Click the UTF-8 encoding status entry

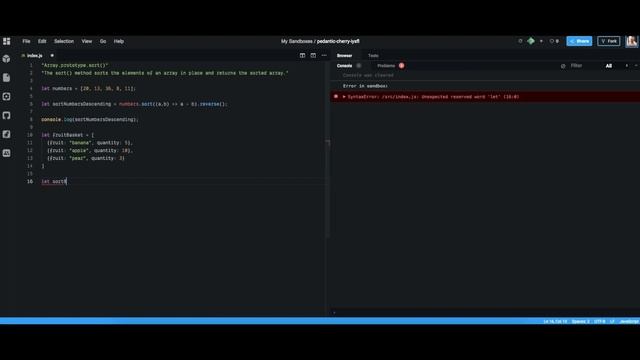tap(600, 321)
